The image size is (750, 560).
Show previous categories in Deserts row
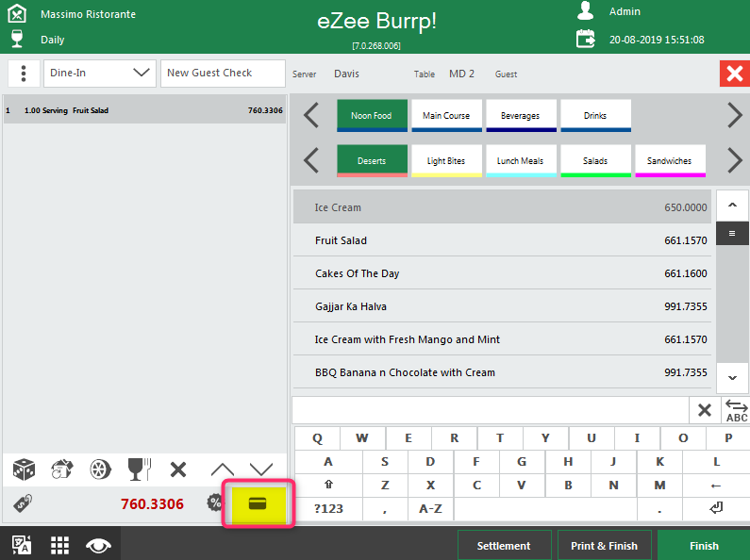(311, 160)
